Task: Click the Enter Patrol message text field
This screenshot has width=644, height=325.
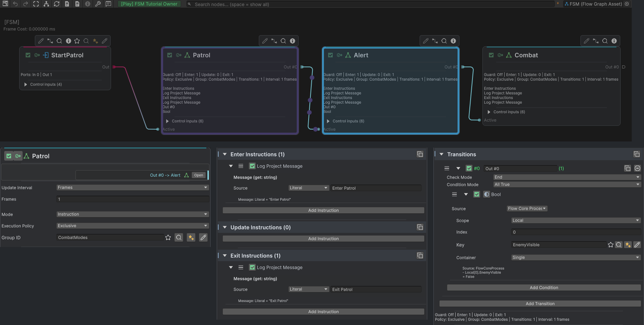Action: 376,188
